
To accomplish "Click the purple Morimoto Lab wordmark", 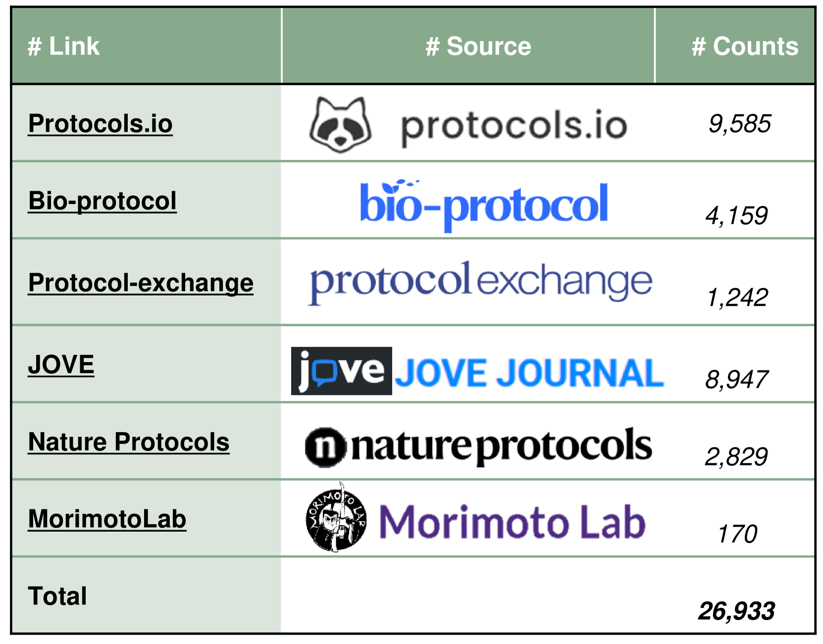I will coord(512,522).
